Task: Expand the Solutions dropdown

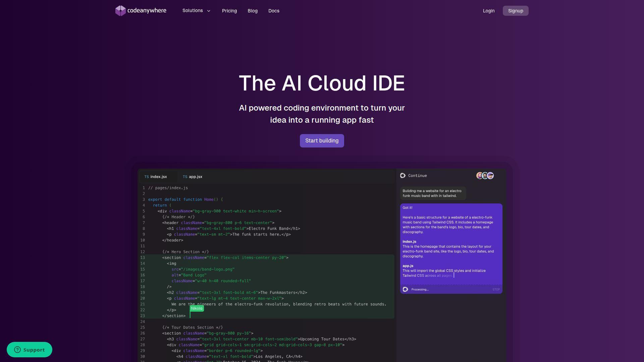Action: pyautogui.click(x=196, y=10)
